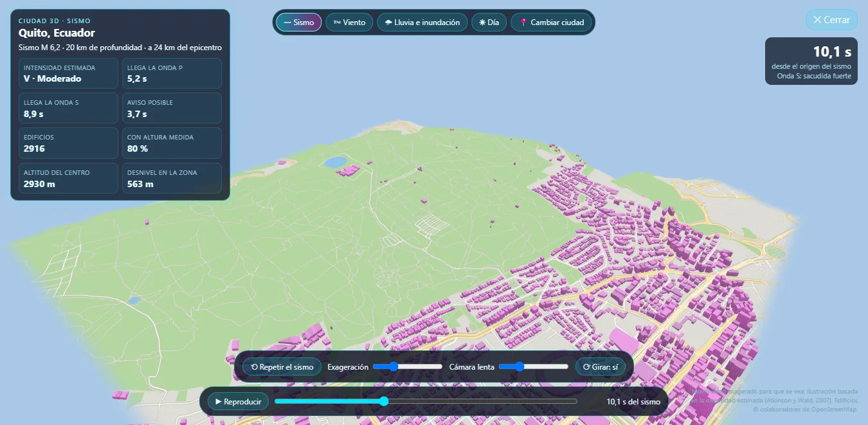Viewport: 868px width, 425px height.
Task: Click the Desnivel en la zona 563 m card
Action: pyautogui.click(x=172, y=178)
